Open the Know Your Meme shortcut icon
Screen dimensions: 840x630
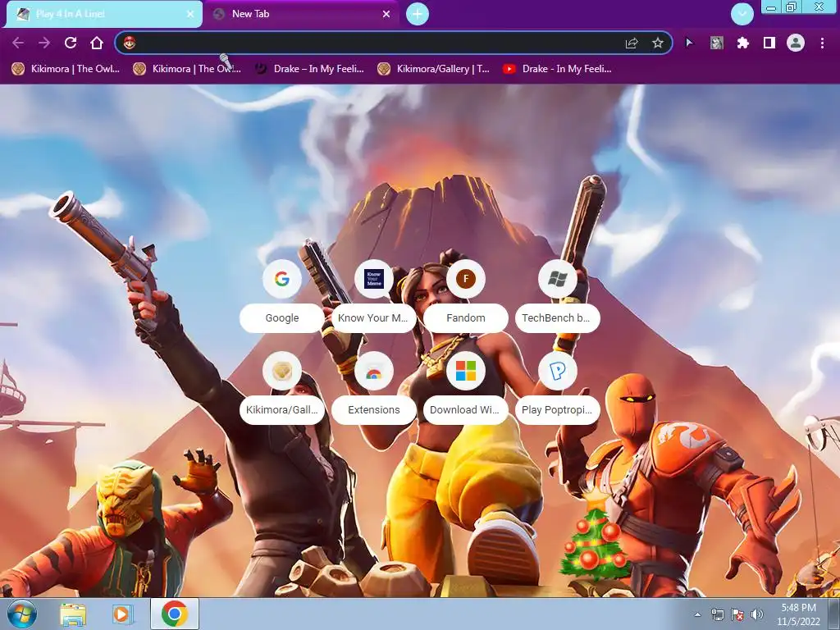pyautogui.click(x=374, y=279)
